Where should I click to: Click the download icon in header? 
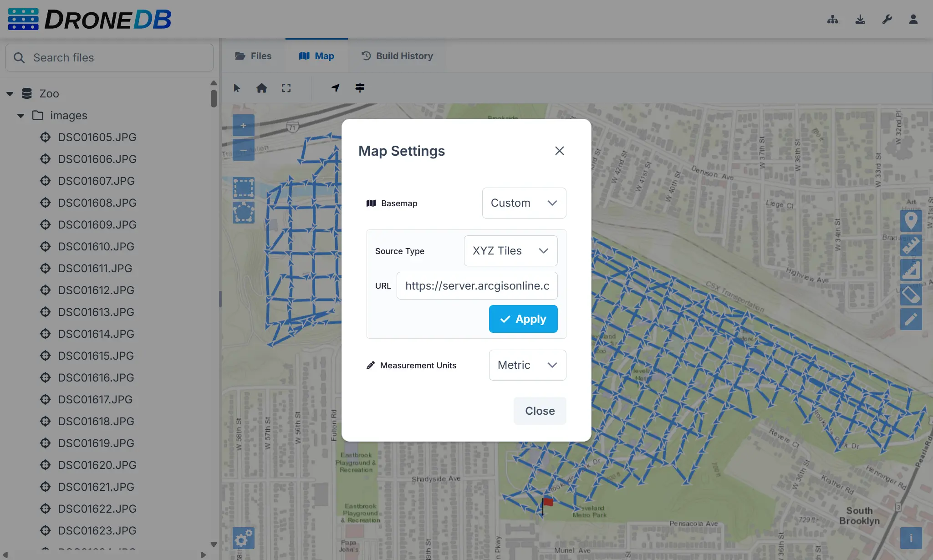pyautogui.click(x=860, y=19)
